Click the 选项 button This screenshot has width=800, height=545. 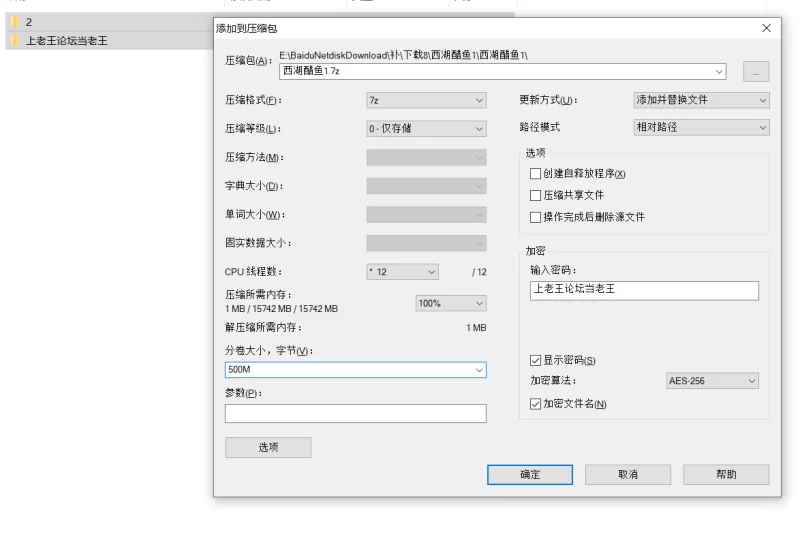coord(268,448)
